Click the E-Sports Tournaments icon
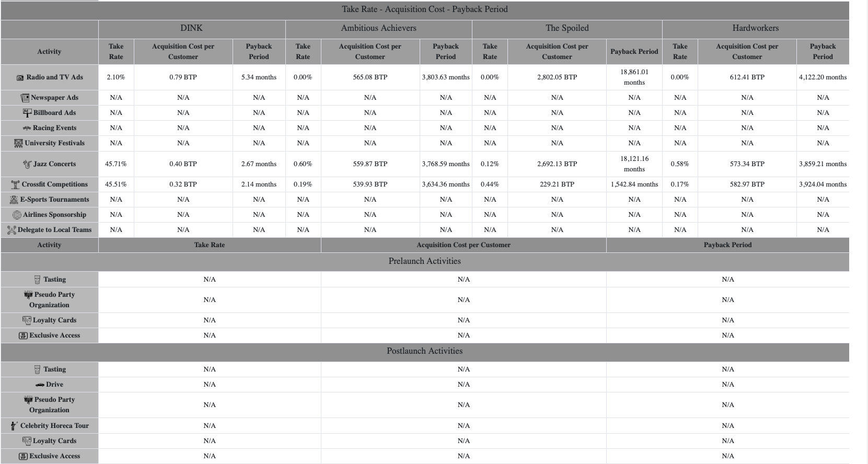 point(14,200)
